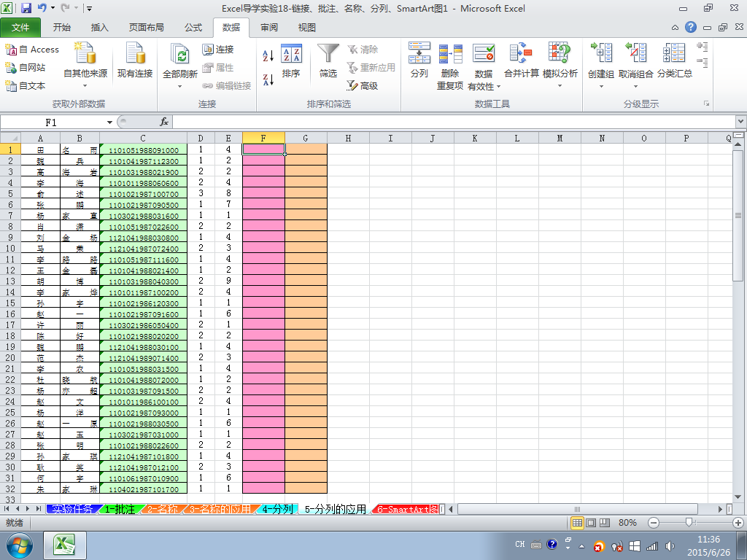Image resolution: width=747 pixels, height=560 pixels.
Task: Expand the formula bar
Action: coord(741,122)
